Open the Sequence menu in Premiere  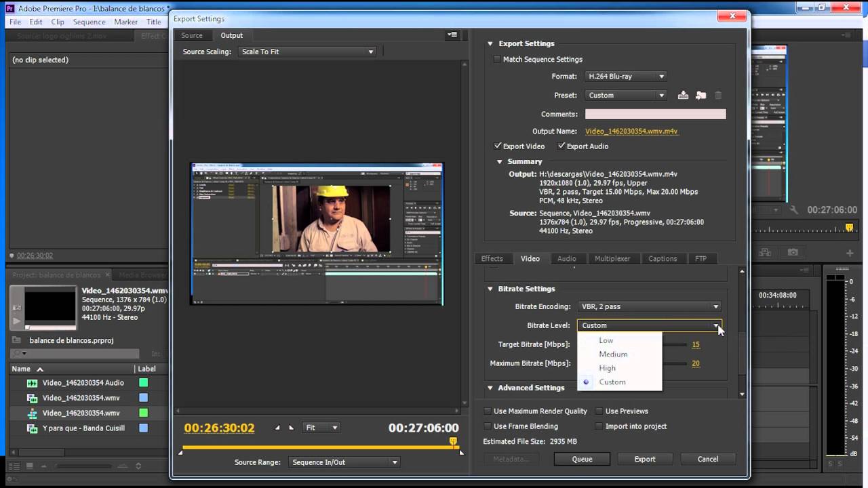tap(90, 22)
